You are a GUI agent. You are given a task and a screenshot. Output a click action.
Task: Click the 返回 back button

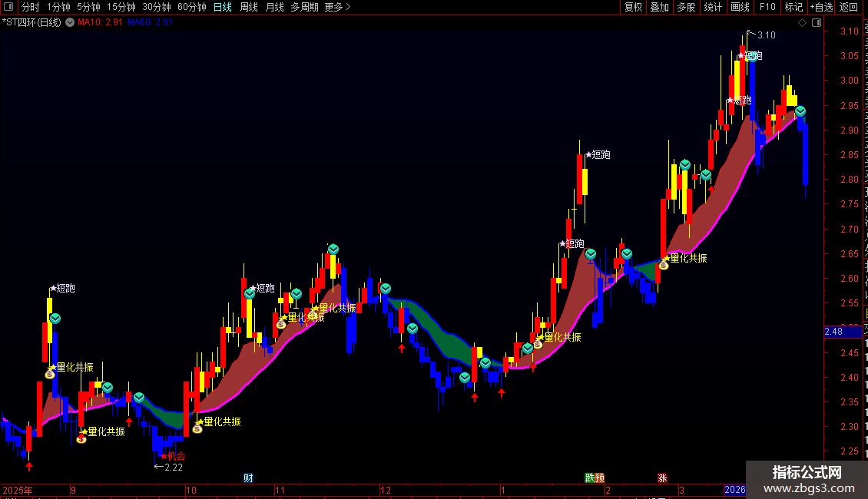(x=848, y=7)
